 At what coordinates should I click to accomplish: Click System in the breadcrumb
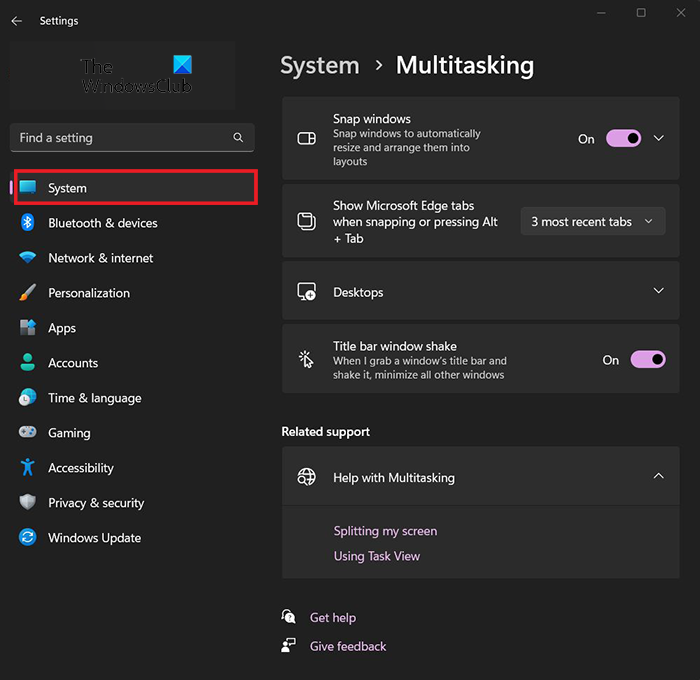(320, 66)
